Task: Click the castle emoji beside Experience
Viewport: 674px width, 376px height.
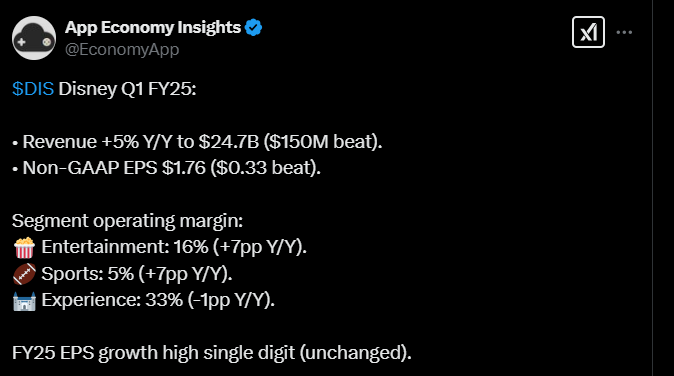Action: click(x=25, y=300)
